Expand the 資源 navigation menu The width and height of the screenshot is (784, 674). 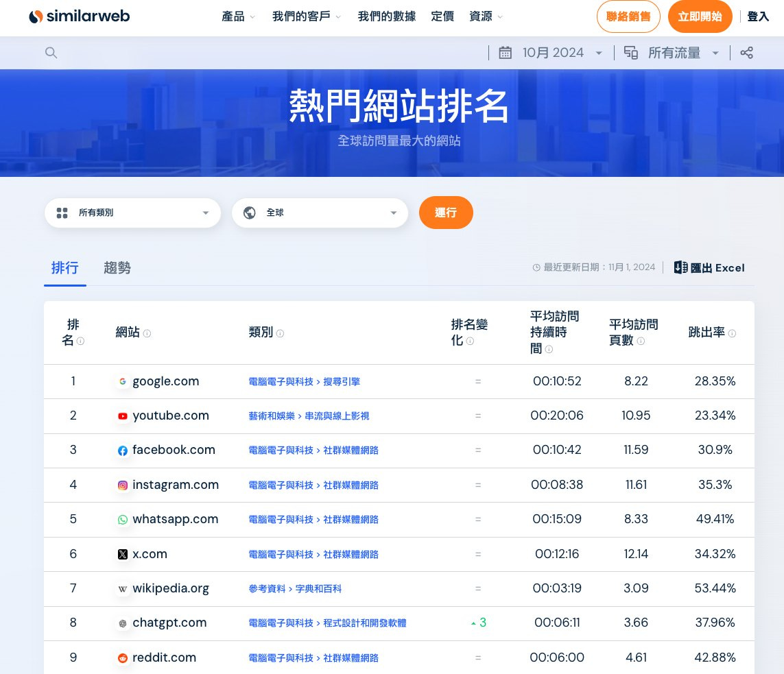[x=486, y=16]
